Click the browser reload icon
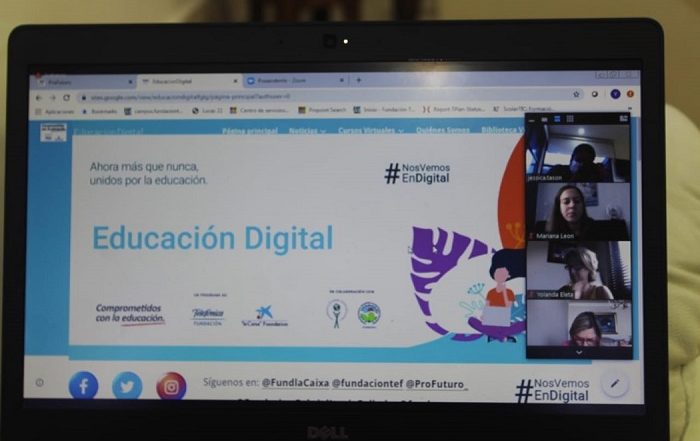700x441 pixels. point(67,97)
